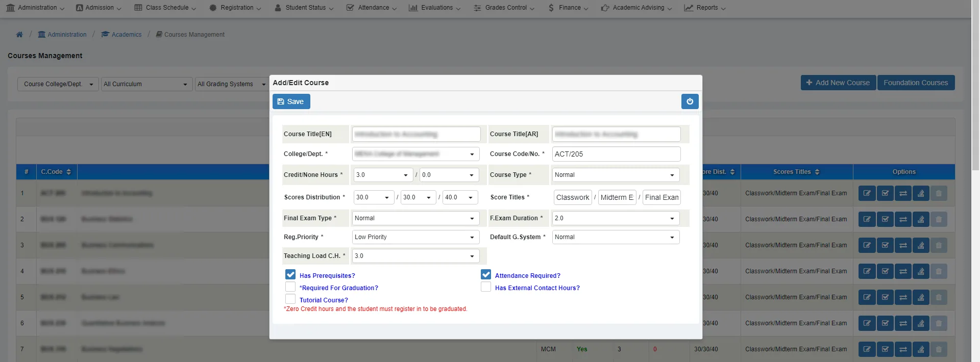Image resolution: width=980 pixels, height=362 pixels.
Task: Open the None Hours 0.0 dropdown
Action: point(449,175)
